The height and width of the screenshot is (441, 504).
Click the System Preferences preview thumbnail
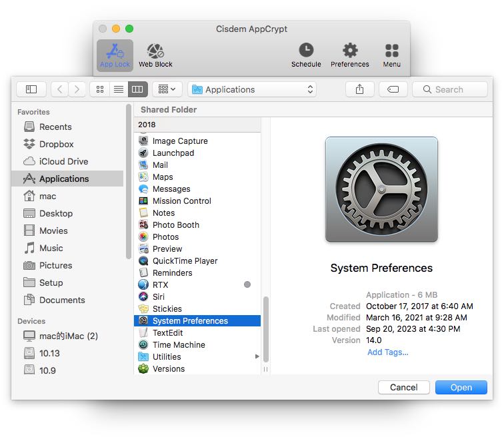[x=381, y=189]
